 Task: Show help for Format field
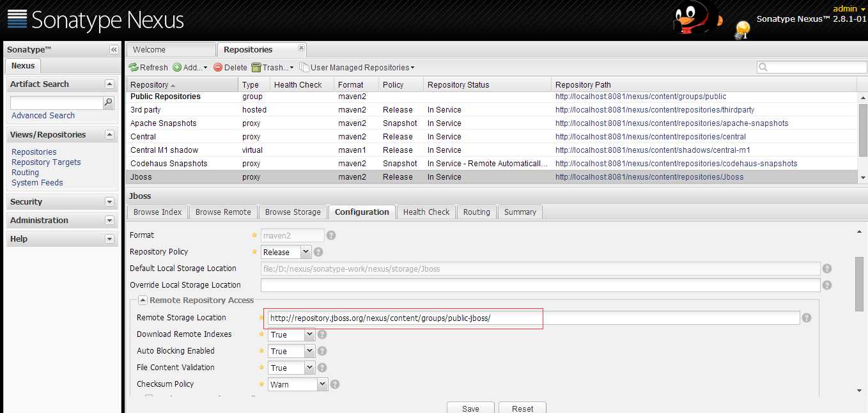[x=331, y=235]
